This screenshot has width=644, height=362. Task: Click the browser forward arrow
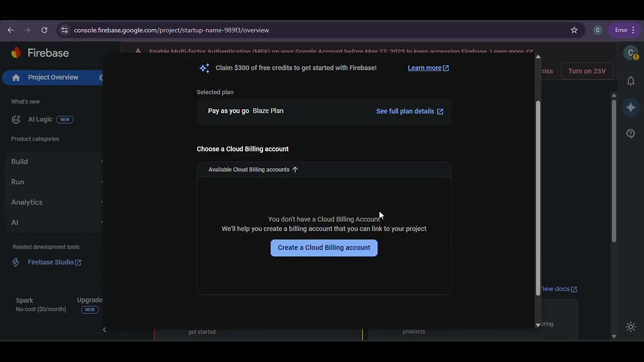(x=27, y=30)
